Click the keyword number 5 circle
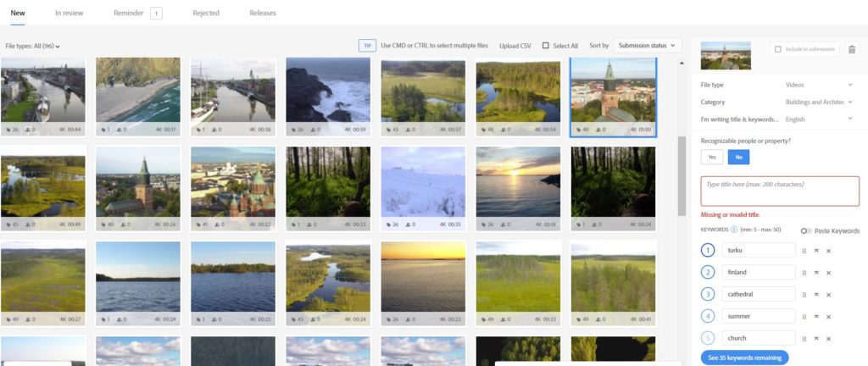 pyautogui.click(x=708, y=338)
